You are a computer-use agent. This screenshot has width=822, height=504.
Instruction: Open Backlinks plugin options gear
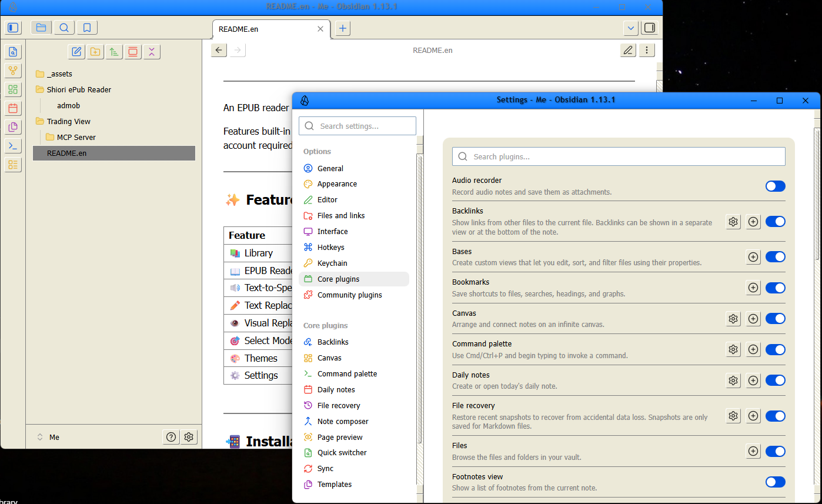733,222
